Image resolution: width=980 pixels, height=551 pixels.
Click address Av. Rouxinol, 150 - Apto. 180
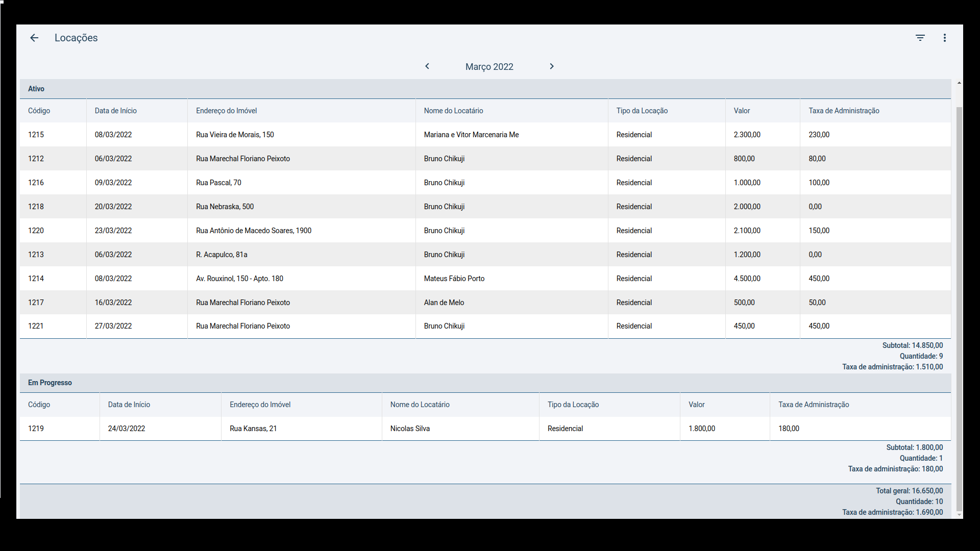(x=239, y=279)
